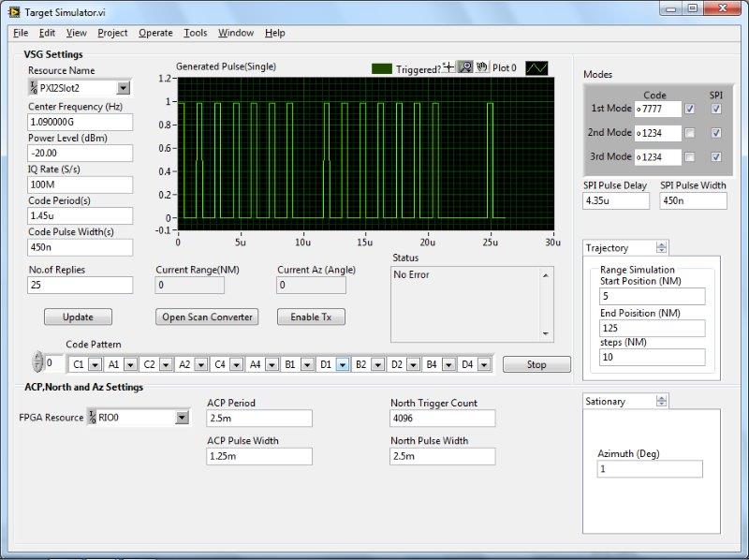Toggle the 3rd Mode SPI checkbox
The height and width of the screenshot is (560, 749).
[716, 156]
